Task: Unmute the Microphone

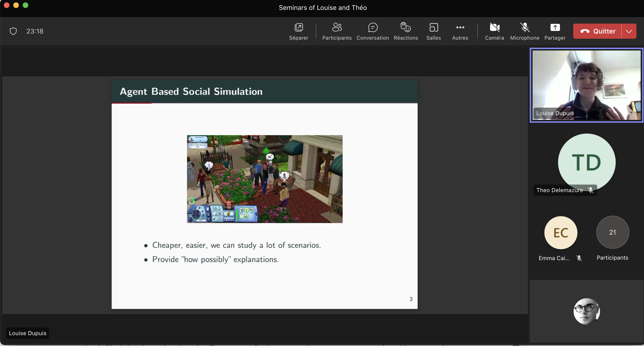Action: [x=525, y=31]
